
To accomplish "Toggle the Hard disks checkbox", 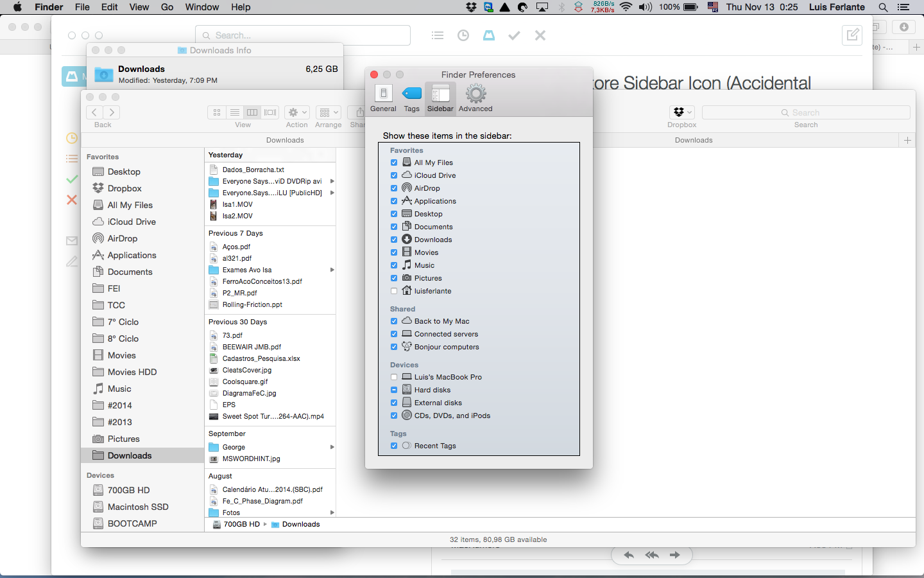I will 394,390.
